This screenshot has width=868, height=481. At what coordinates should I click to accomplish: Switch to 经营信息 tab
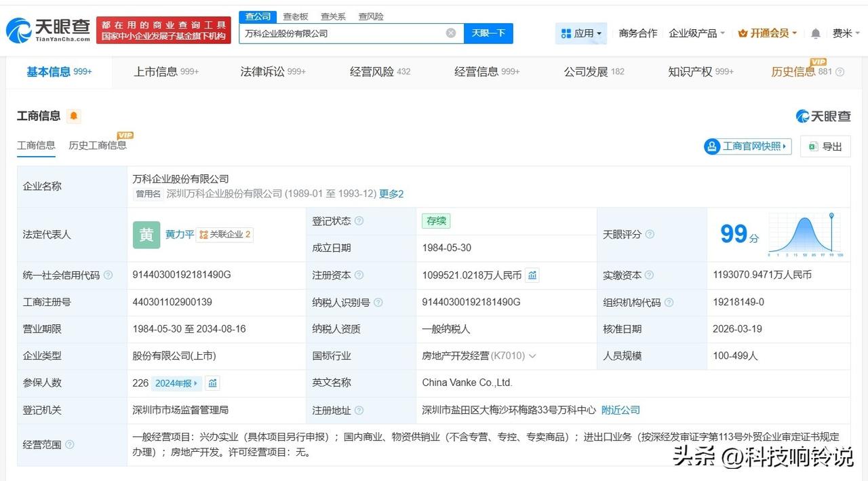487,72
